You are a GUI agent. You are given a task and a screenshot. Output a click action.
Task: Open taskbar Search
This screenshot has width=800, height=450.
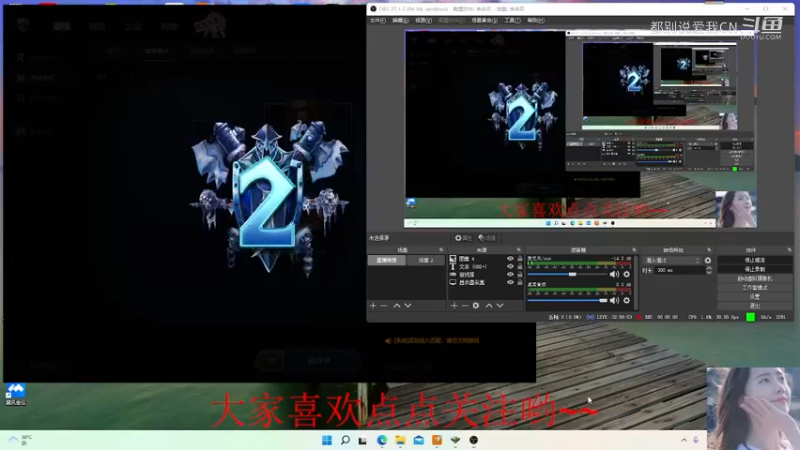[345, 440]
